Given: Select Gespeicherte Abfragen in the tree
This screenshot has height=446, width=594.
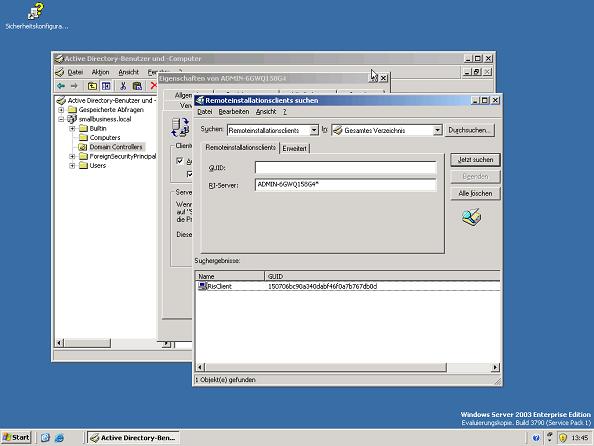Looking at the screenshot, I should point(111,110).
